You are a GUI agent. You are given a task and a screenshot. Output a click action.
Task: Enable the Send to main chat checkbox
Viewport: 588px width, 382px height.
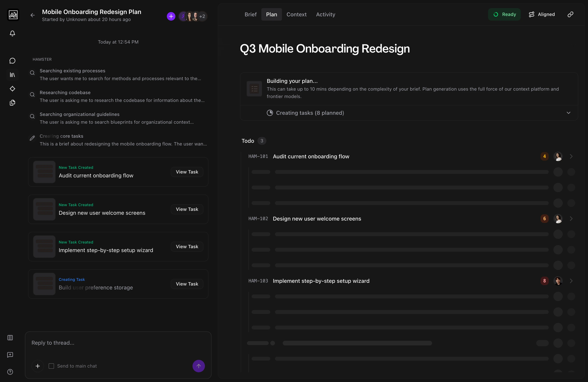pyautogui.click(x=51, y=366)
